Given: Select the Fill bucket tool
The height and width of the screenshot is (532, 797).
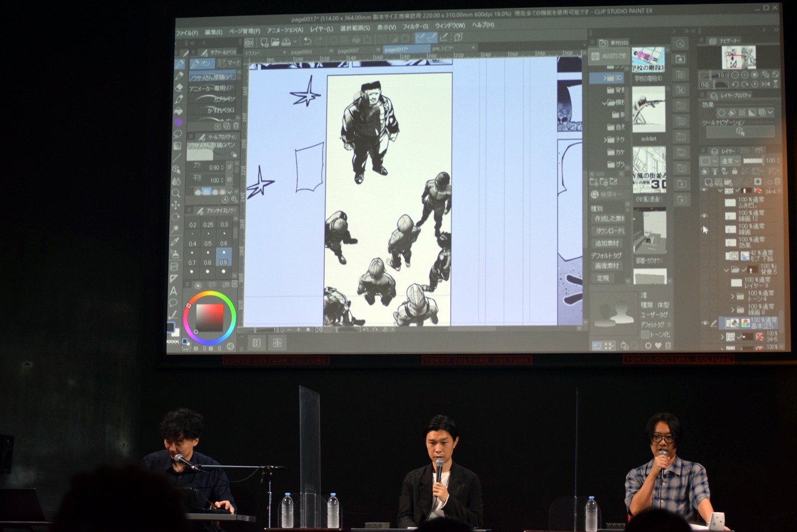Looking at the screenshot, I should [x=178, y=111].
